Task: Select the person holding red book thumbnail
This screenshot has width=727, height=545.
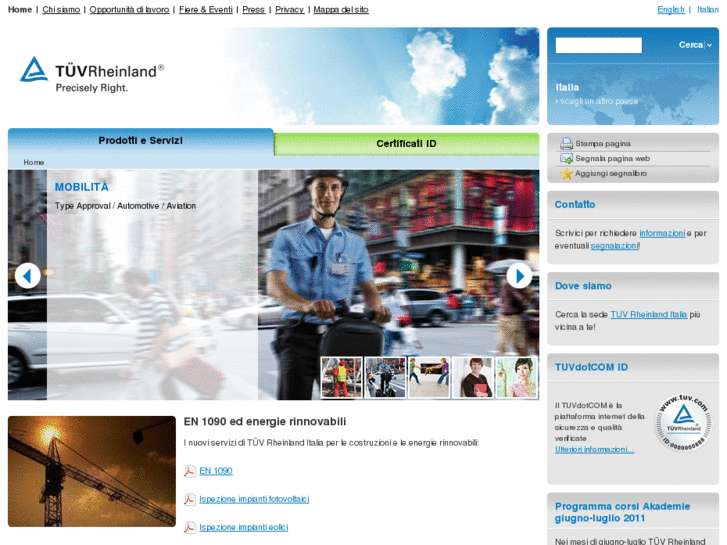Action: point(472,378)
